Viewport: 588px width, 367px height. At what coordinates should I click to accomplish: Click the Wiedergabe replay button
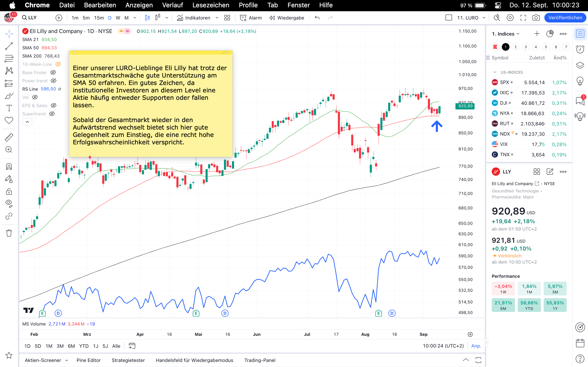(286, 18)
